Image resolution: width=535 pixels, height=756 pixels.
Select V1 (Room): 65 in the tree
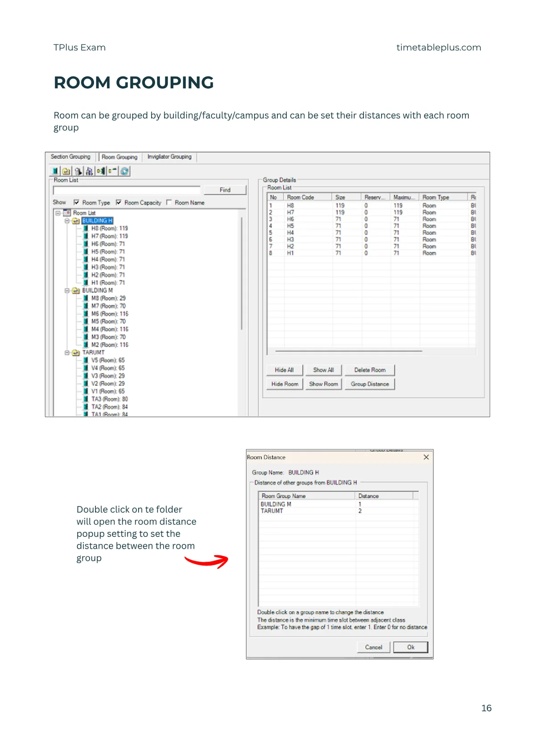click(x=108, y=392)
